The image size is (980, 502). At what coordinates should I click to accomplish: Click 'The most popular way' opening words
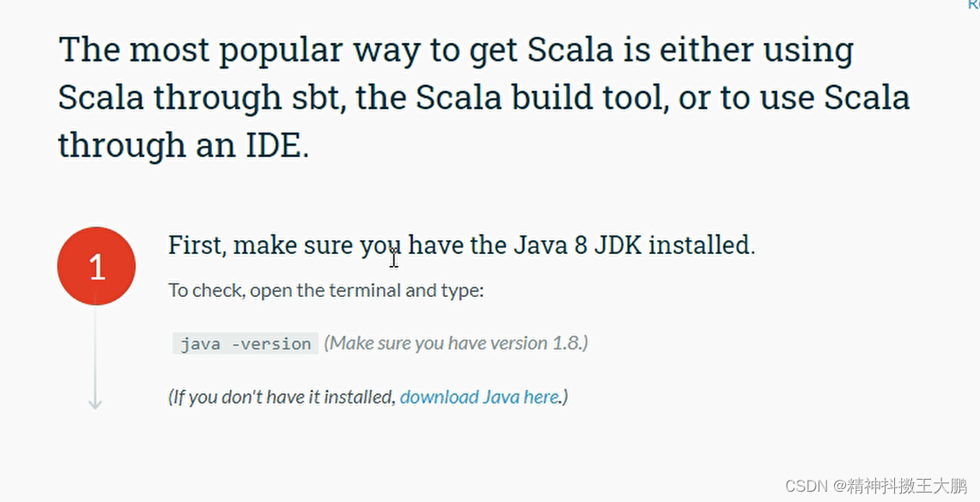coord(239,49)
